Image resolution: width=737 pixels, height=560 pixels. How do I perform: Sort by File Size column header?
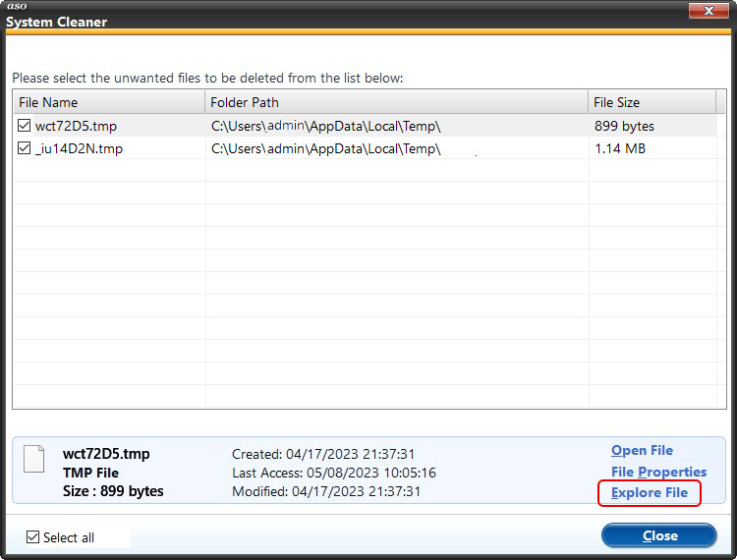(x=652, y=102)
